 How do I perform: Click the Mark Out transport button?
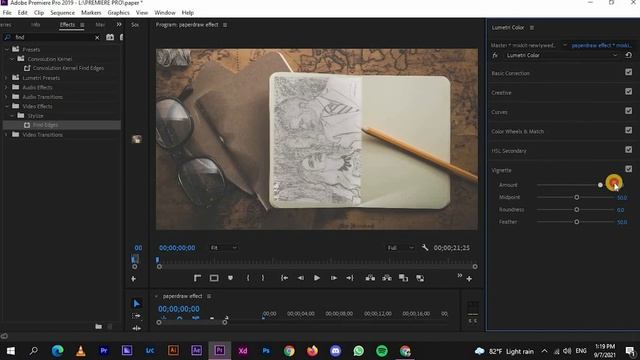[x=263, y=278]
